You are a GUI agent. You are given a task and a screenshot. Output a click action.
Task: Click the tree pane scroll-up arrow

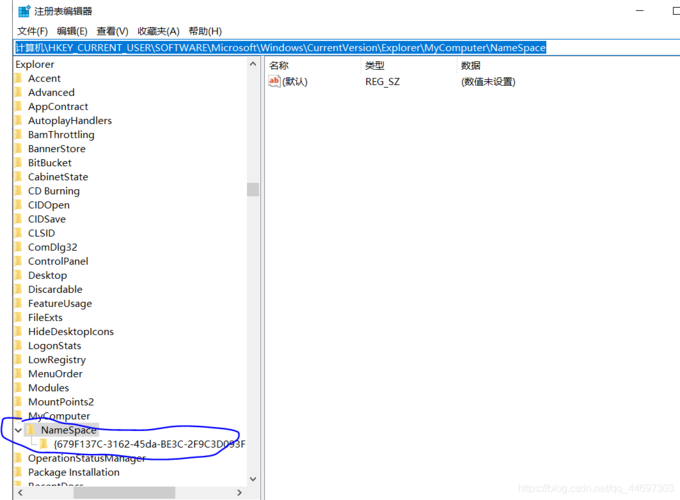point(253,64)
